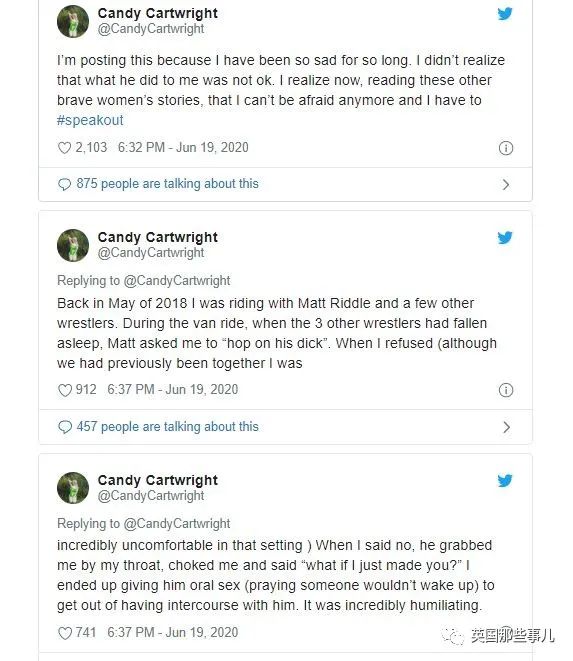Click Twitter bird icon on third tweet
This screenshot has height=661, width=573.
click(x=505, y=480)
